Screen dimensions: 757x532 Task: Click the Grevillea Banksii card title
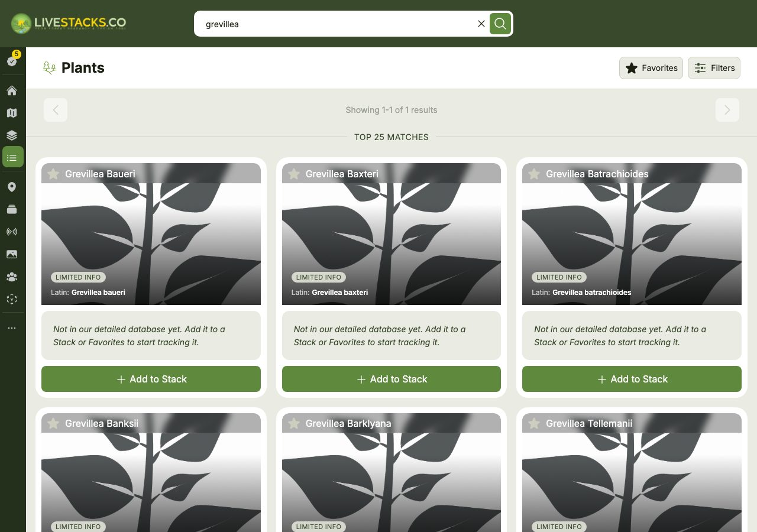coord(102,423)
